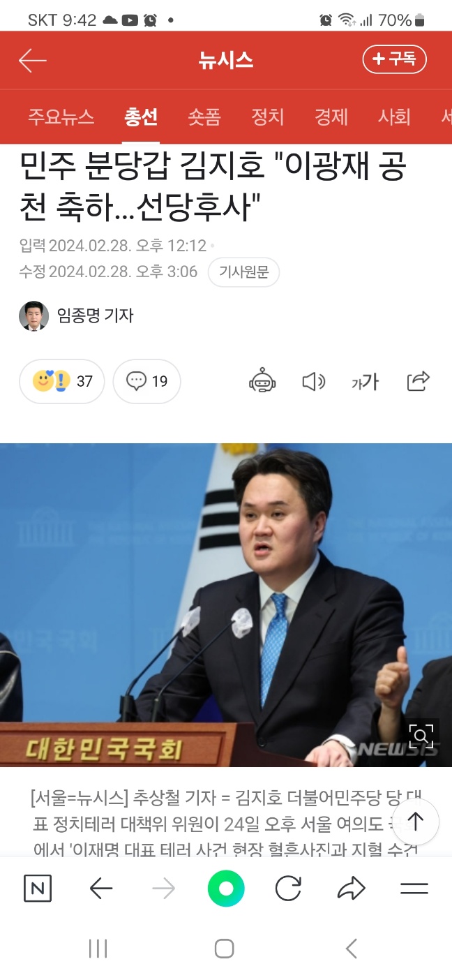Open the 주요뉴스 tab
The height and width of the screenshot is (980, 452).
pos(61,117)
